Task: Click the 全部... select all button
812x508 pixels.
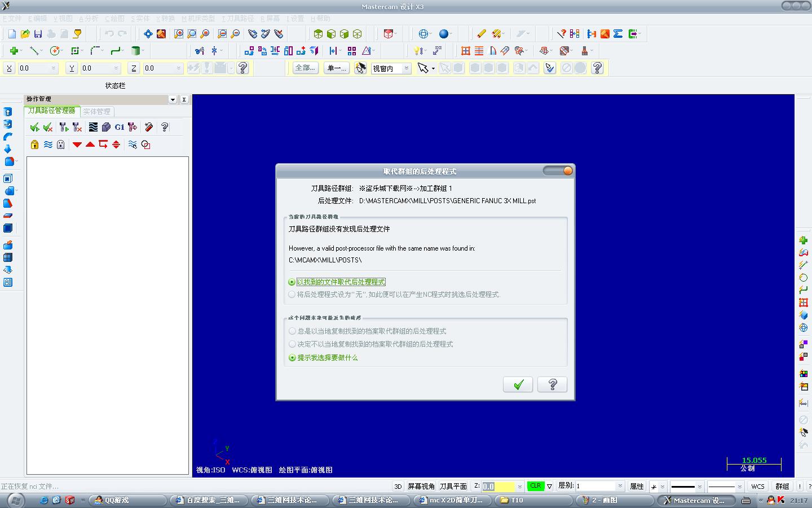Action: coord(305,68)
